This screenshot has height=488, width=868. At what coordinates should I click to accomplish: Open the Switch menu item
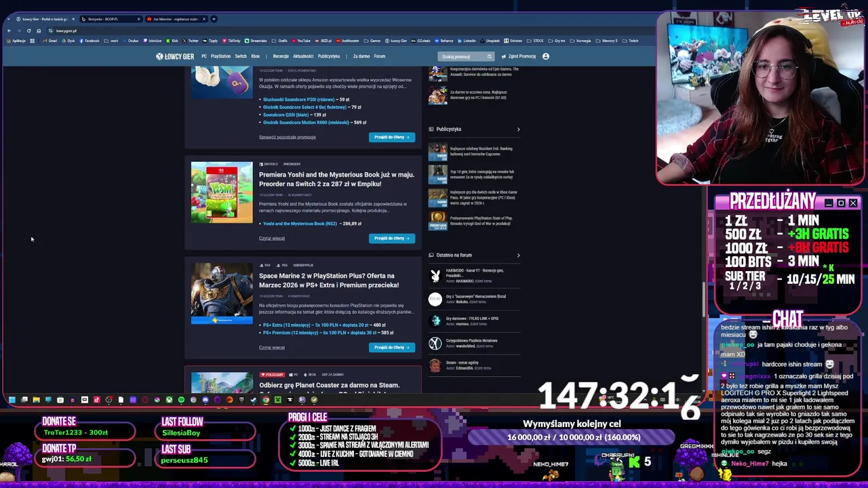(x=241, y=56)
